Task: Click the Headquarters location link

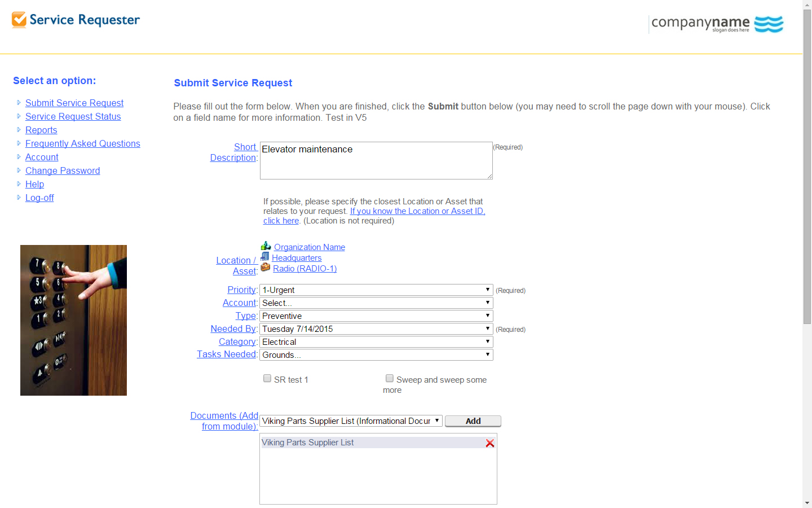Action: pyautogui.click(x=297, y=258)
